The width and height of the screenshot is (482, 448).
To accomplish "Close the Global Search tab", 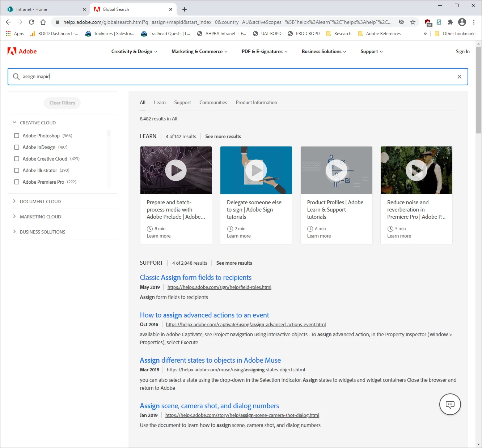I will coord(171,9).
